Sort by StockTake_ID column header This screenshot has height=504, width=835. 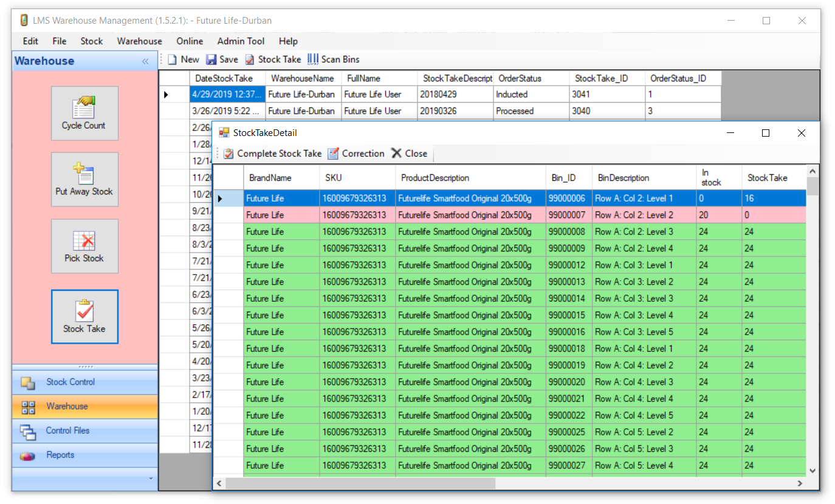pos(607,78)
